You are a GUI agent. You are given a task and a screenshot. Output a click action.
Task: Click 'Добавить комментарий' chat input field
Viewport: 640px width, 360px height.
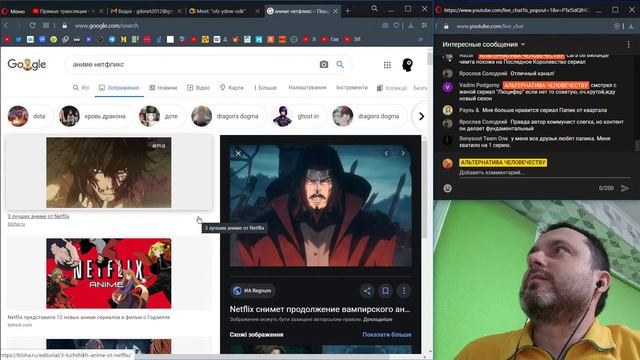pyautogui.click(x=544, y=173)
